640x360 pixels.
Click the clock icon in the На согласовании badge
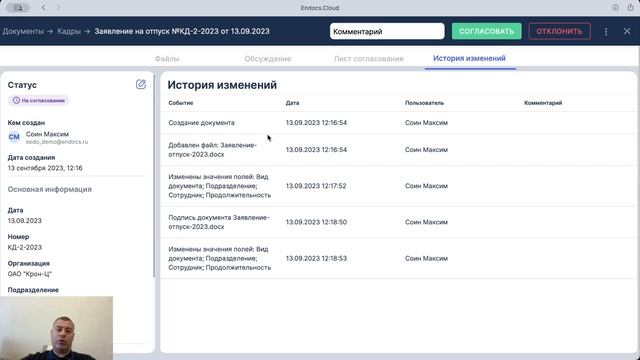click(x=16, y=100)
